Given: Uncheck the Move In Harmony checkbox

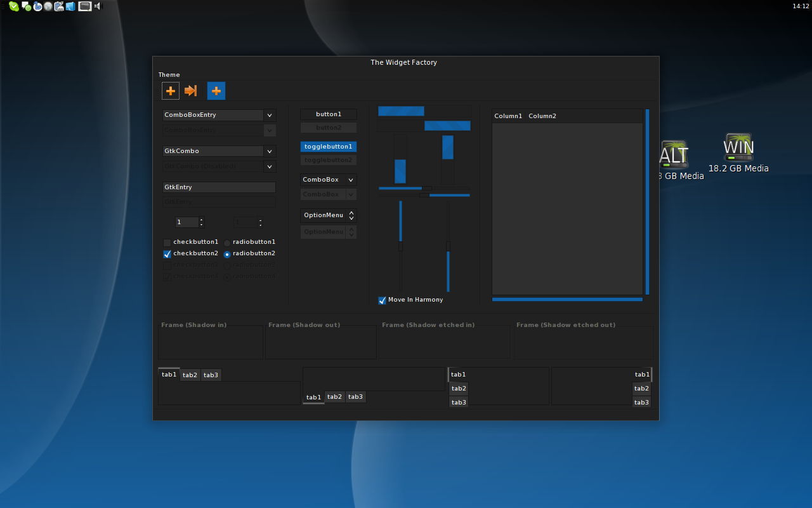Looking at the screenshot, I should [383, 300].
